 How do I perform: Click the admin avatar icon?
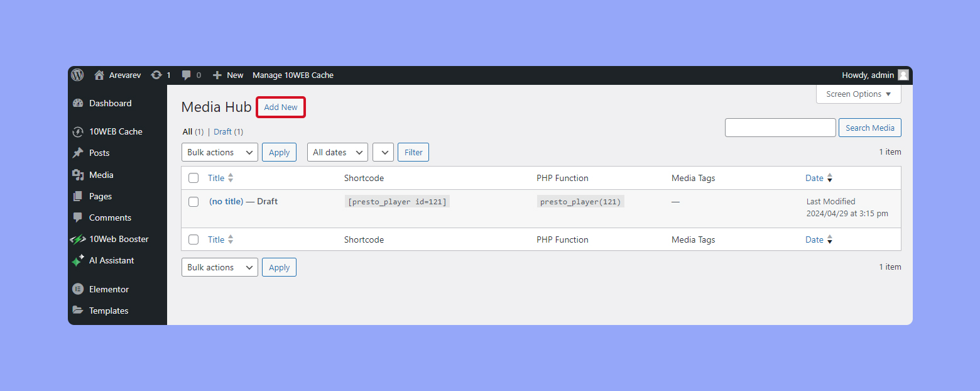coord(903,75)
